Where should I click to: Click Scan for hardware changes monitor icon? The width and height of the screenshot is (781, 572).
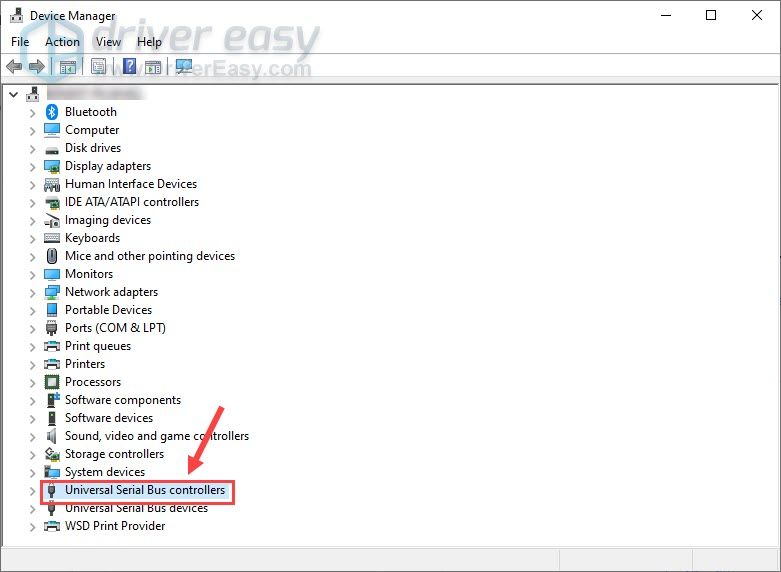point(184,67)
